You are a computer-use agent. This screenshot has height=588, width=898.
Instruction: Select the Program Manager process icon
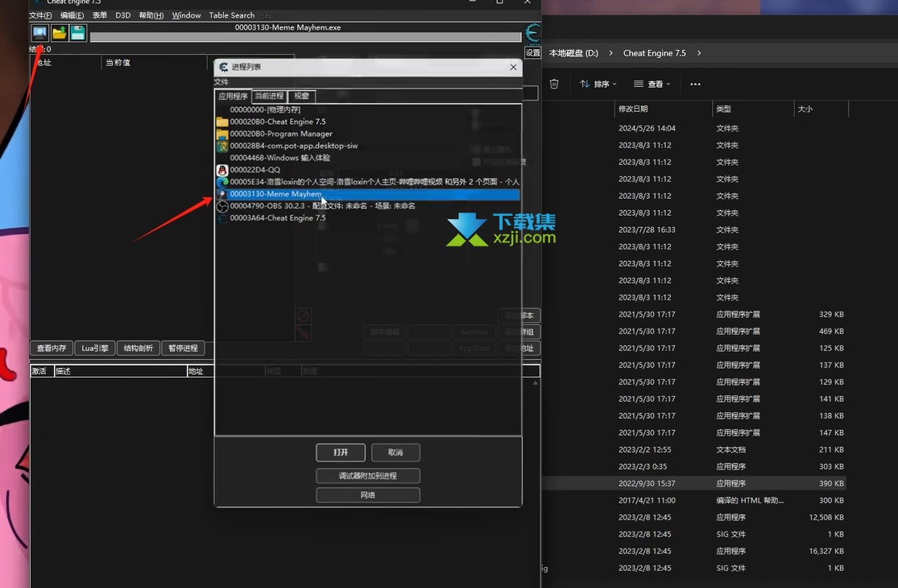coord(222,134)
